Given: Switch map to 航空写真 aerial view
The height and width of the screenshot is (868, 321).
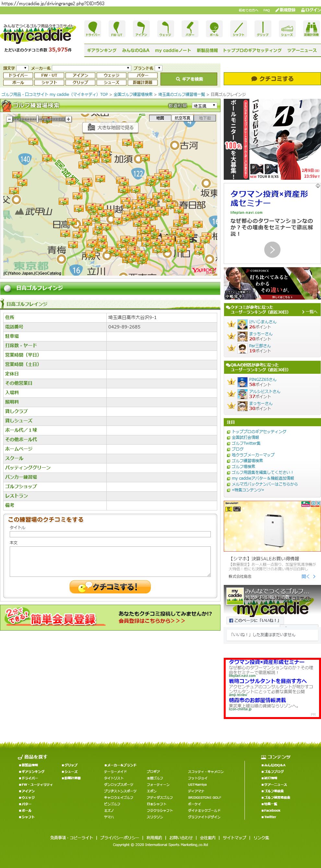Looking at the screenshot, I should click(x=183, y=118).
